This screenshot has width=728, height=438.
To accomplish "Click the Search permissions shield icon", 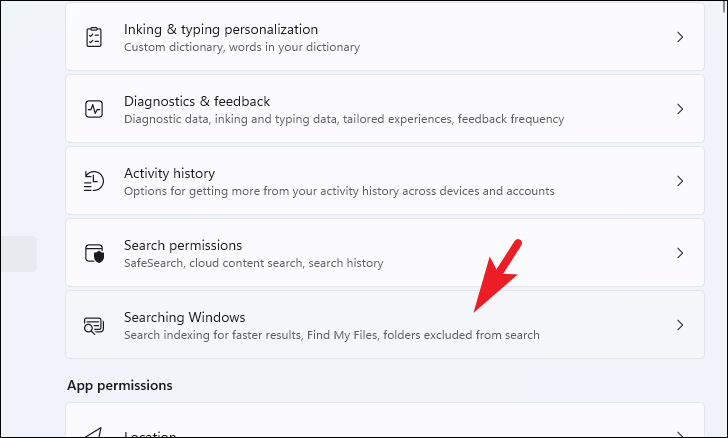I will [94, 253].
